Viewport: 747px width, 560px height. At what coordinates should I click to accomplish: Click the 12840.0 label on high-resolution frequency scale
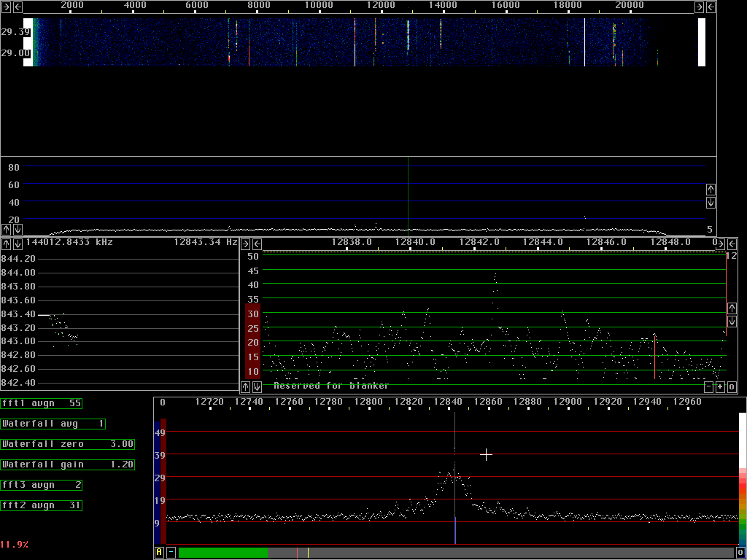415,242
